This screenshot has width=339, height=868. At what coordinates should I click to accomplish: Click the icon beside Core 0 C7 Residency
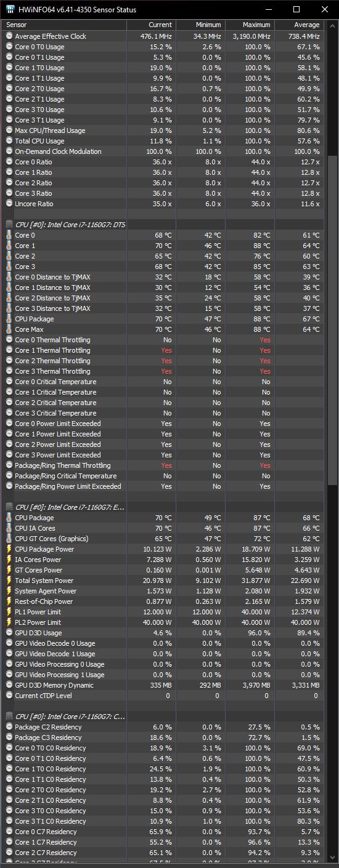pos(9,832)
